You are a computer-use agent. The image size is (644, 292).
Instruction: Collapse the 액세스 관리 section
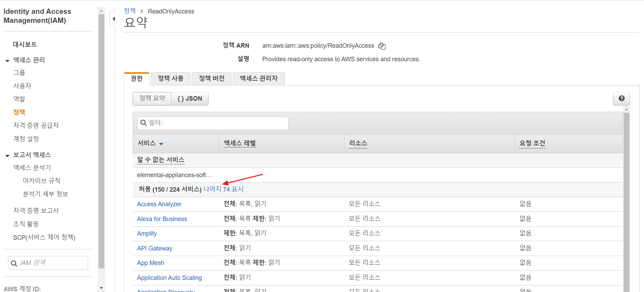7,61
